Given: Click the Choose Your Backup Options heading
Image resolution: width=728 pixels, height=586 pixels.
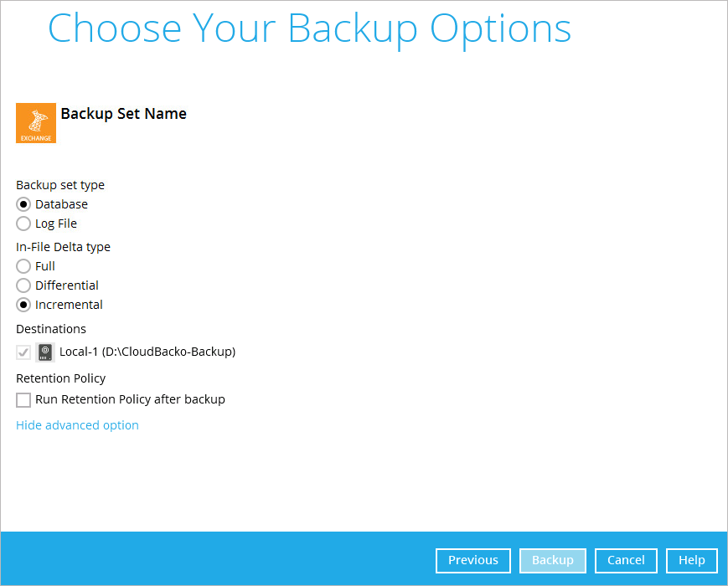Looking at the screenshot, I should (x=309, y=28).
